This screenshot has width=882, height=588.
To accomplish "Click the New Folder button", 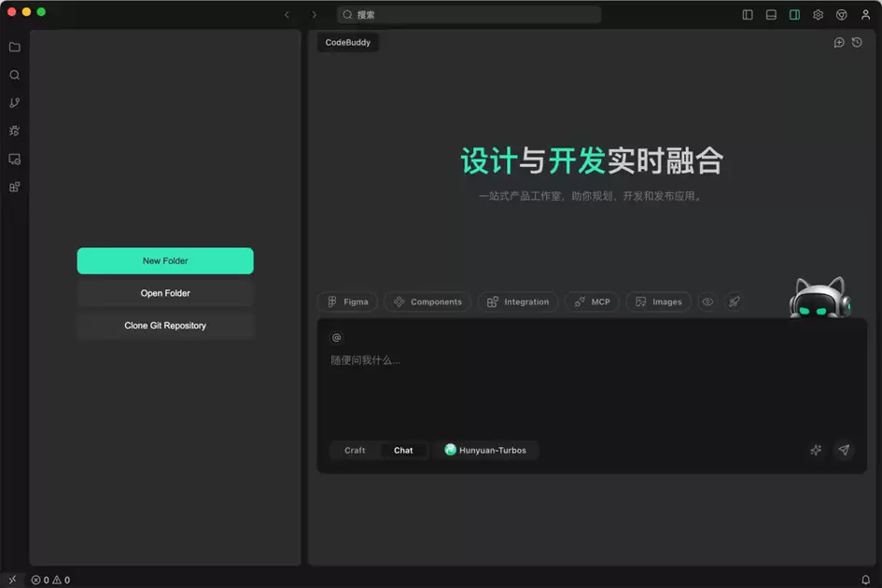I will click(x=165, y=260).
